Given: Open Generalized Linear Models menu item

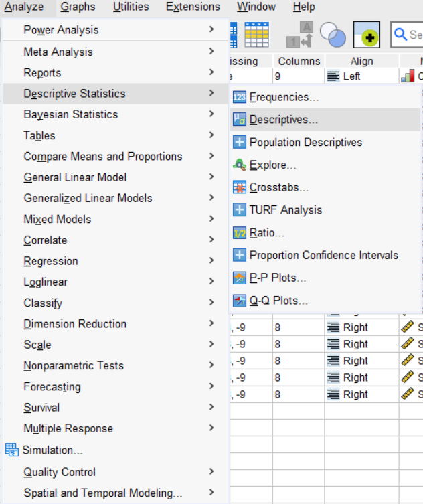Looking at the screenshot, I should 115,198.
